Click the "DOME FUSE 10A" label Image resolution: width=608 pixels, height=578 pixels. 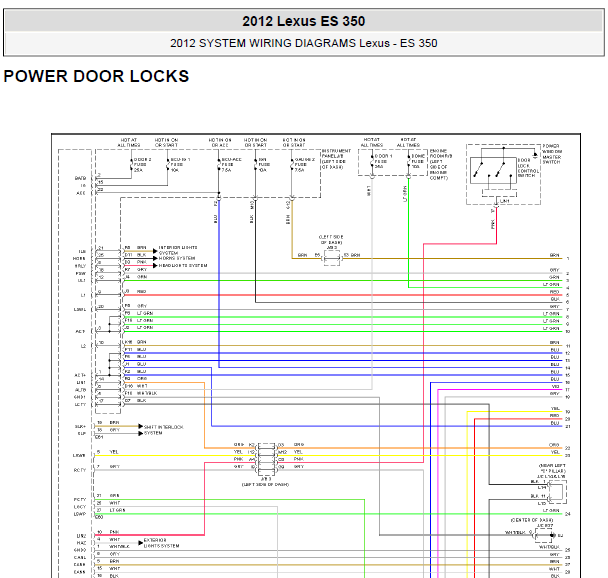[x=418, y=161]
